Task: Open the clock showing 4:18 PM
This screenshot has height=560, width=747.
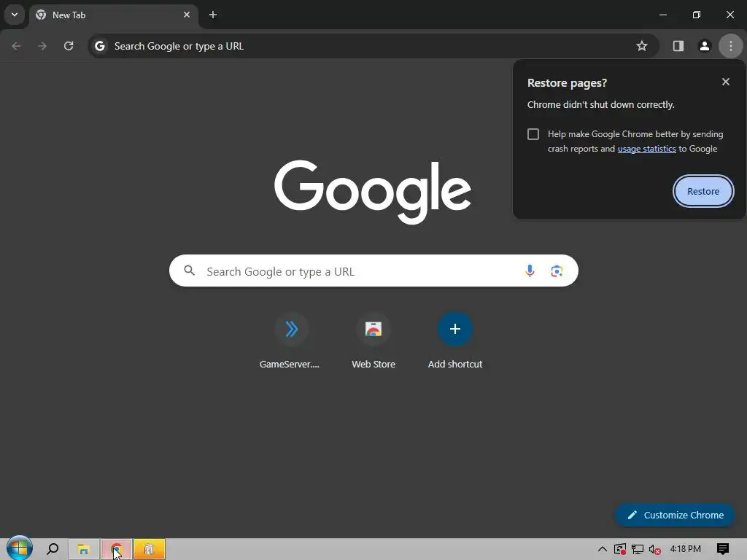Action: click(x=686, y=549)
